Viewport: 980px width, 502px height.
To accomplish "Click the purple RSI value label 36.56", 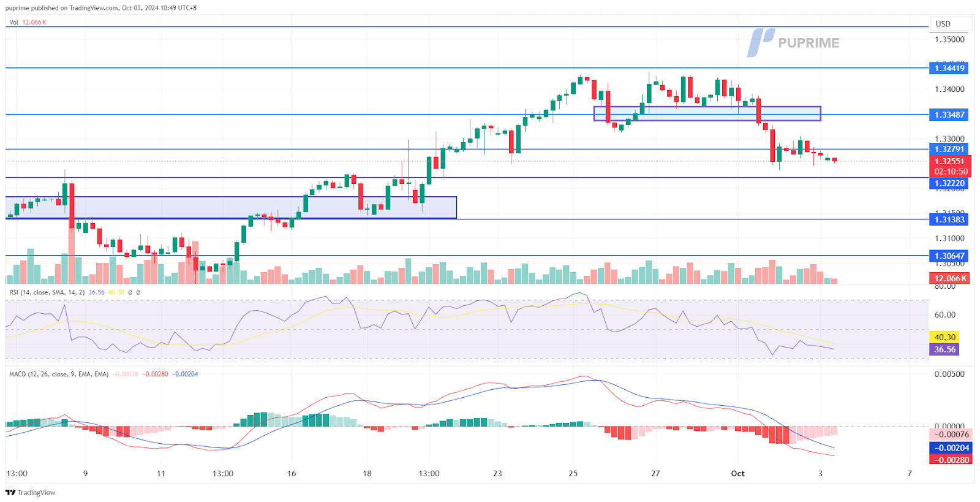I will tap(944, 349).
